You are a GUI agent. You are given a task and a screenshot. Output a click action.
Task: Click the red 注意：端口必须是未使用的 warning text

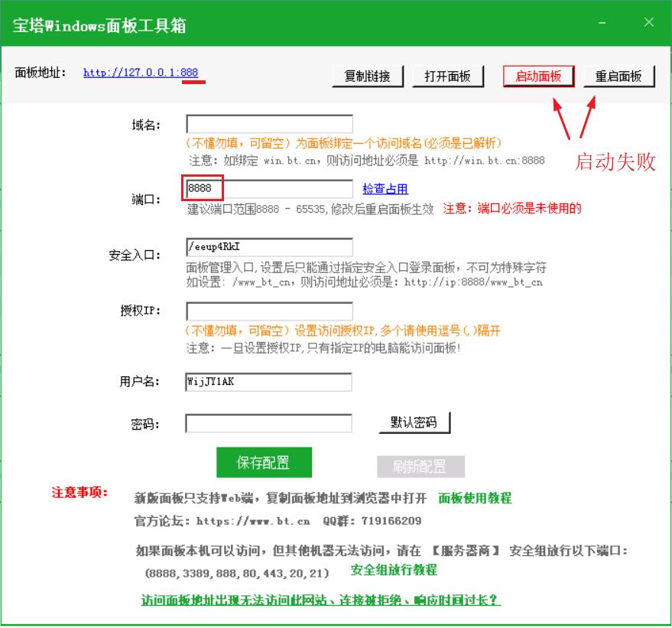[512, 208]
